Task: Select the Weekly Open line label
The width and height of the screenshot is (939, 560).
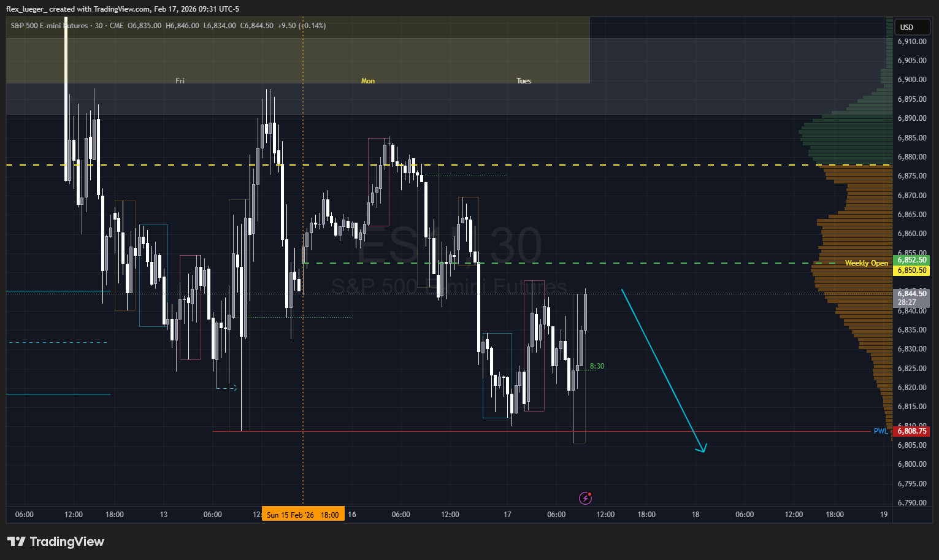Action: (866, 263)
